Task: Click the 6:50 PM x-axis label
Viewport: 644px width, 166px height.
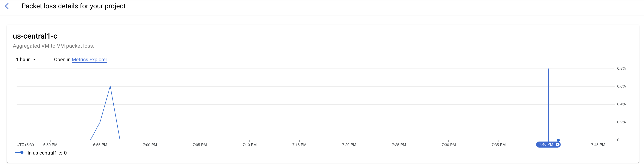Action: (x=50, y=145)
